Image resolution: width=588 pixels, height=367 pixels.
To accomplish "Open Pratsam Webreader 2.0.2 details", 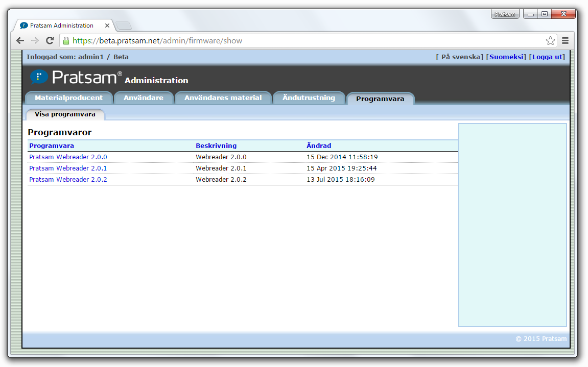I will (67, 179).
